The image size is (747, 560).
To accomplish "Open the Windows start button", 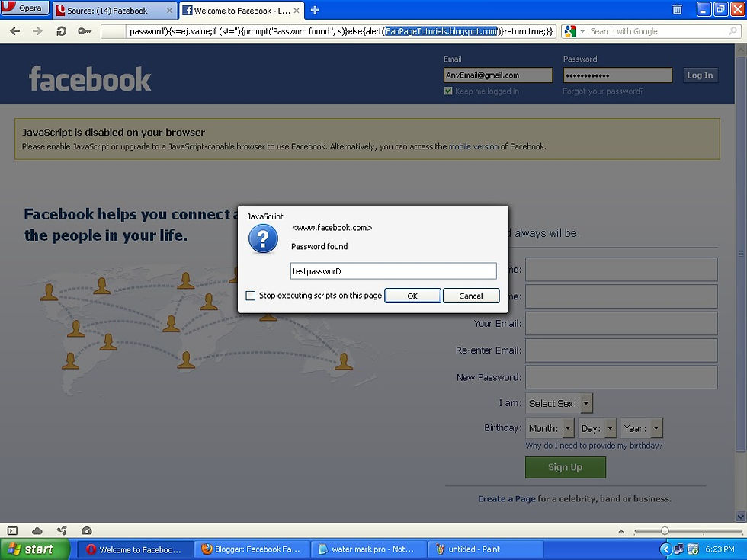I will point(34,549).
